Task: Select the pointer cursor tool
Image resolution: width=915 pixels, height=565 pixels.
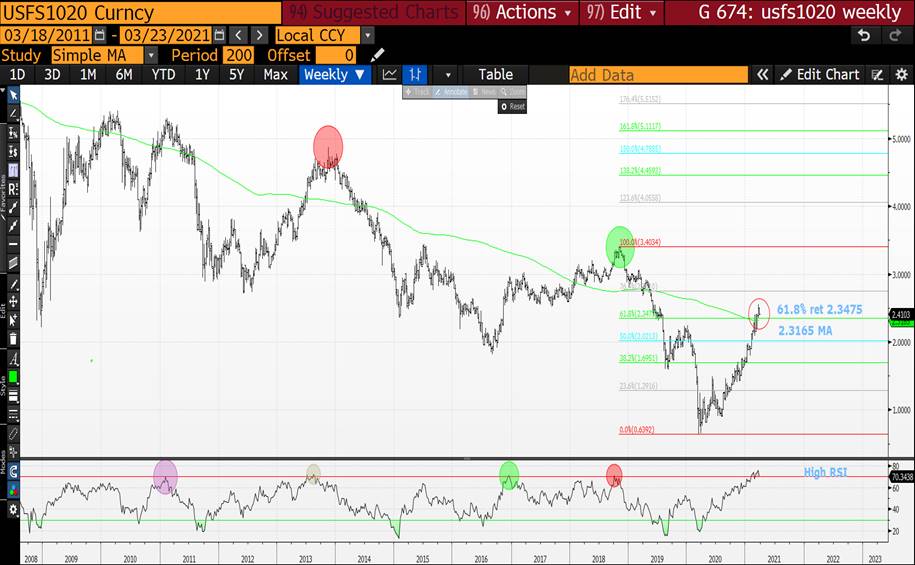Action: pyautogui.click(x=13, y=95)
